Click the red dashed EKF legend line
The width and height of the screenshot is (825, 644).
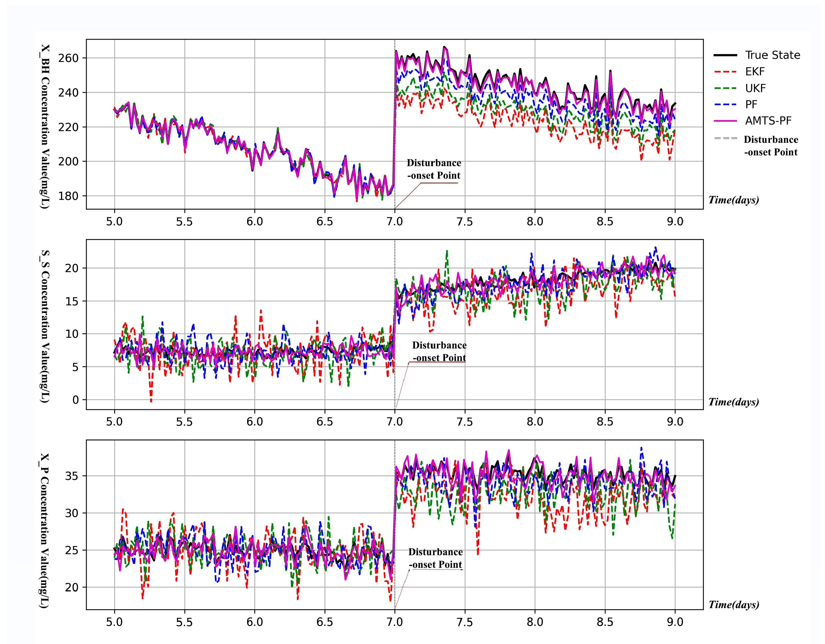coord(725,72)
